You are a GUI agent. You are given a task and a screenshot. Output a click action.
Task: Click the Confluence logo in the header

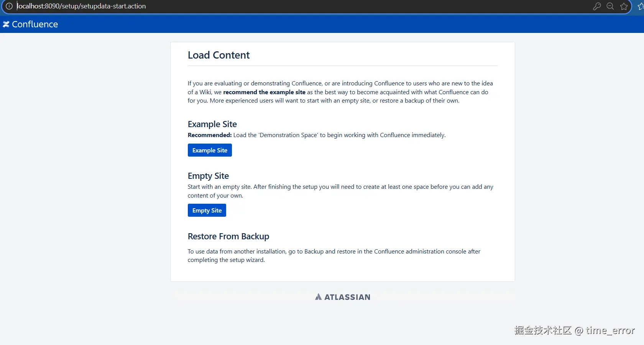tap(30, 24)
